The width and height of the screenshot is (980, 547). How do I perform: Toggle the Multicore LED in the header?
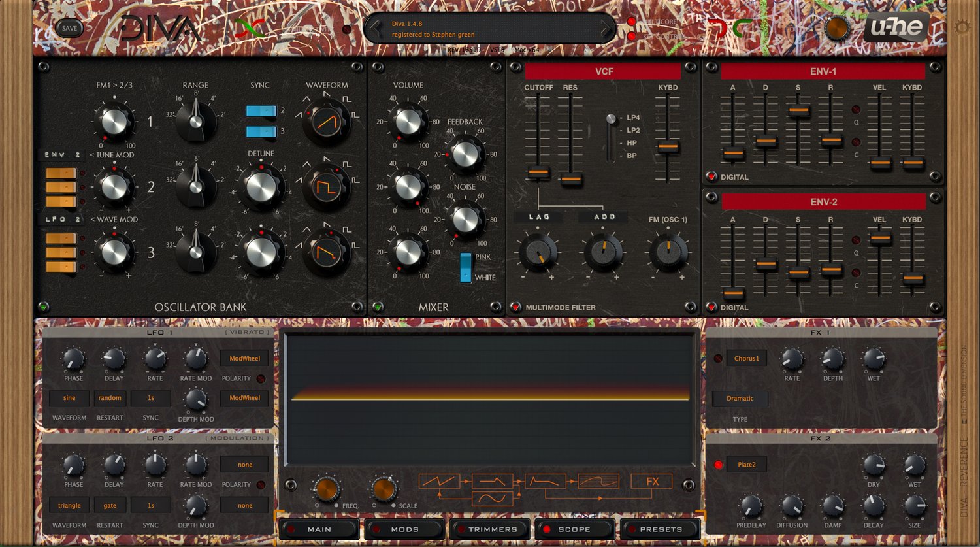click(632, 22)
